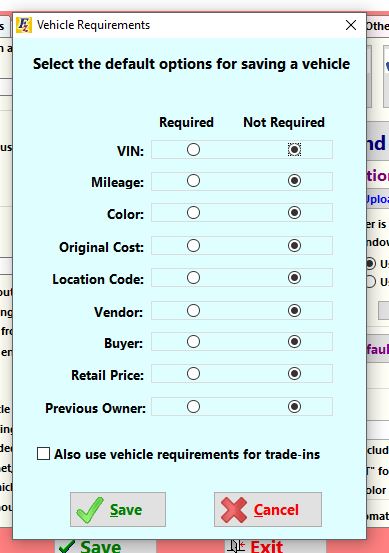
Task: Set Buyer to Not Required
Action: pyautogui.click(x=294, y=342)
